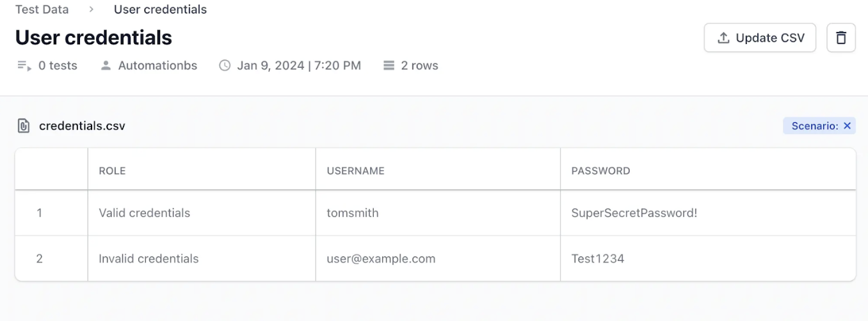
Task: Click the clock icon by the date
Action: (x=225, y=65)
